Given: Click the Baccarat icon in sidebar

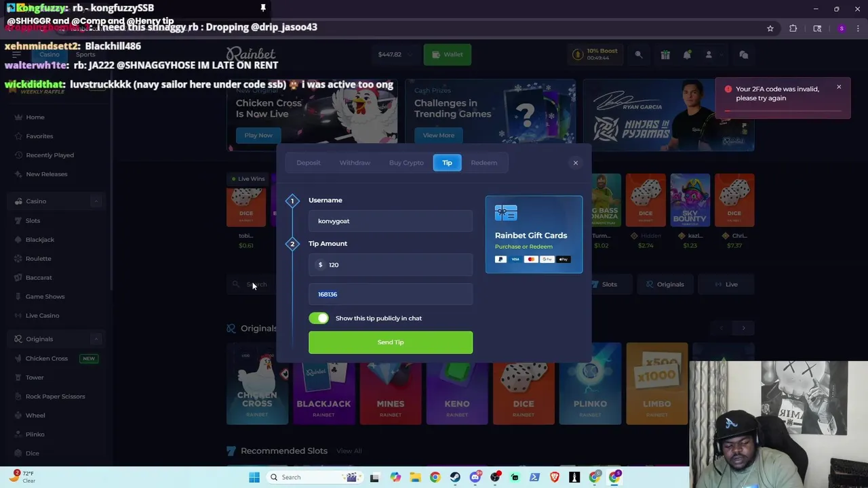Looking at the screenshot, I should (19, 277).
